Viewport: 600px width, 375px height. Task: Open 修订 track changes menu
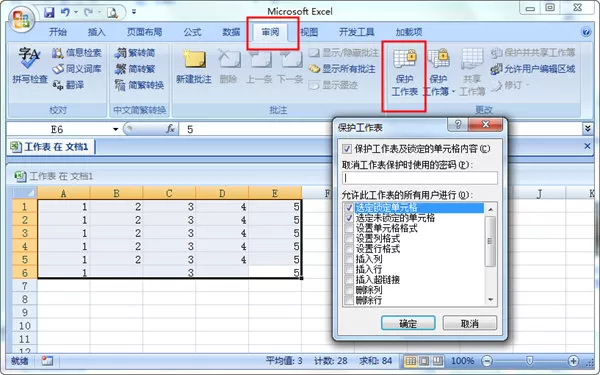click(510, 85)
